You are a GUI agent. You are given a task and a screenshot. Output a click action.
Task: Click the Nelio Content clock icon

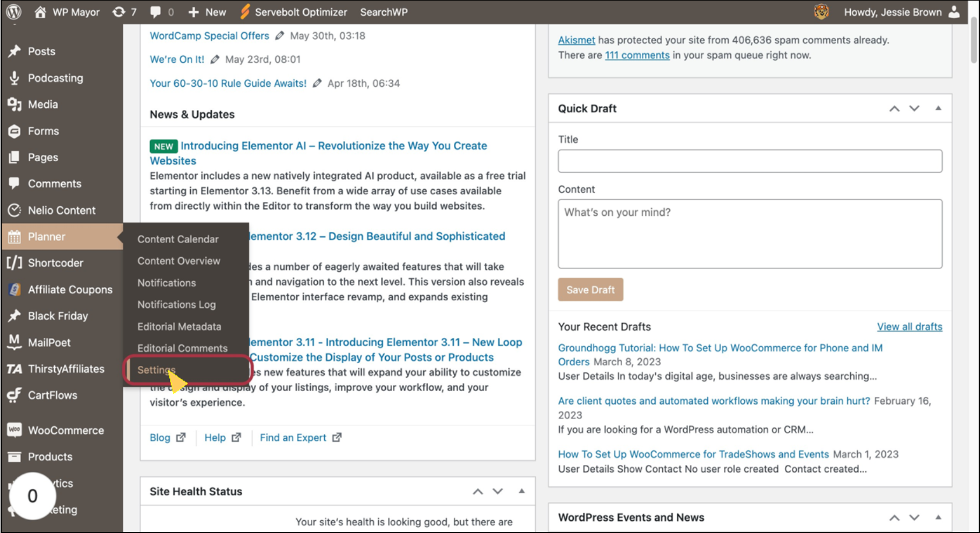15,210
